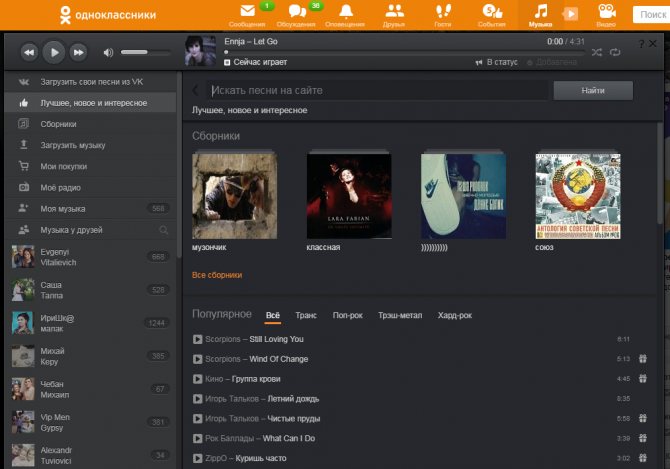Open the музончик collection cover

[x=235, y=195]
